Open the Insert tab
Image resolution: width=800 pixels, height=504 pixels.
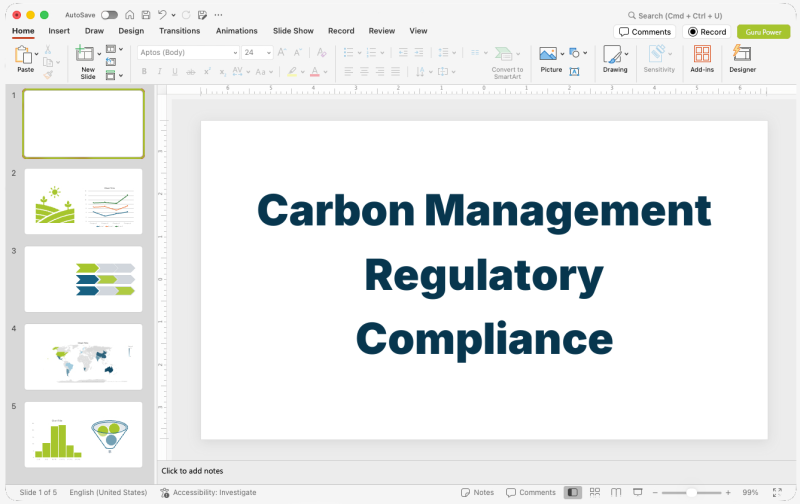(59, 31)
